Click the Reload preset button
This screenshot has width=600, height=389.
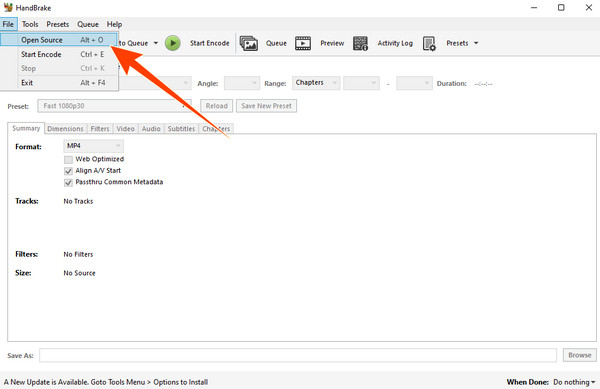tap(217, 106)
